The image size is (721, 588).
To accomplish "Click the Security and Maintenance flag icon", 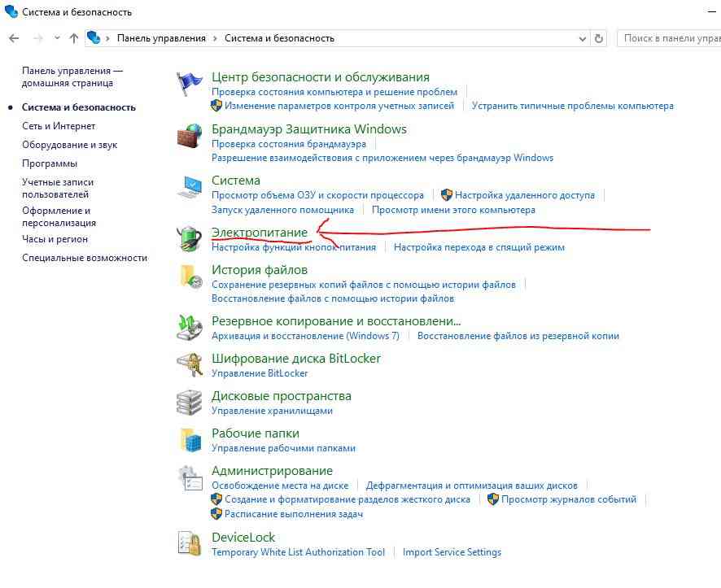I will click(190, 84).
